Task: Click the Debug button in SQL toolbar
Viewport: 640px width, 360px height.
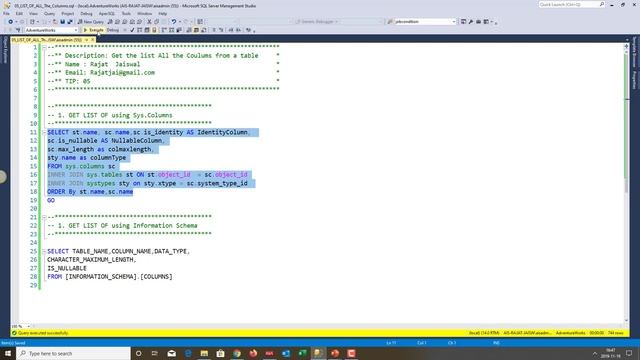Action: (x=113, y=30)
